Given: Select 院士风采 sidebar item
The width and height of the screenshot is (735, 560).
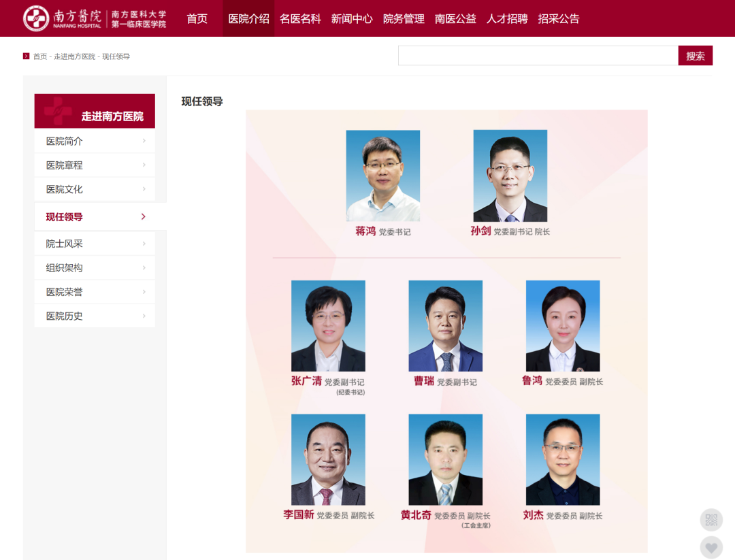Looking at the screenshot, I should 95,244.
